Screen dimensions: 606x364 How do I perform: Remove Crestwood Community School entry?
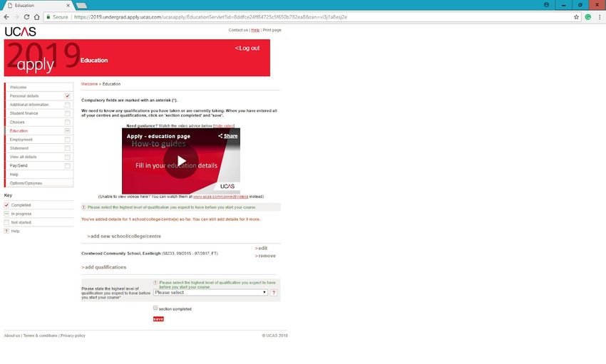click(265, 256)
